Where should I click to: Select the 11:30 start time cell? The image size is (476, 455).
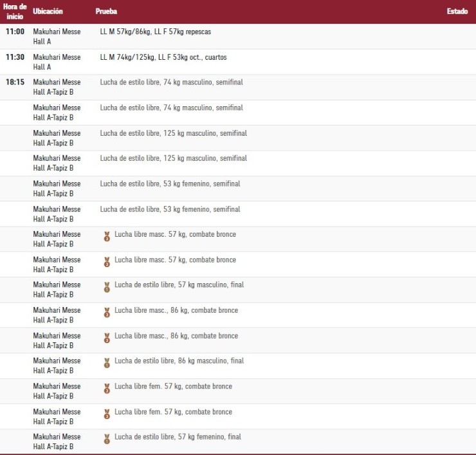pos(15,57)
